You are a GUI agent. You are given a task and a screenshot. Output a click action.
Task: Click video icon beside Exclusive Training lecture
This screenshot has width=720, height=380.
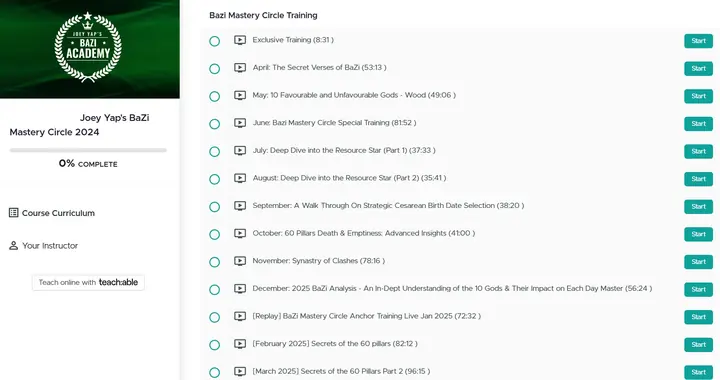tap(240, 40)
